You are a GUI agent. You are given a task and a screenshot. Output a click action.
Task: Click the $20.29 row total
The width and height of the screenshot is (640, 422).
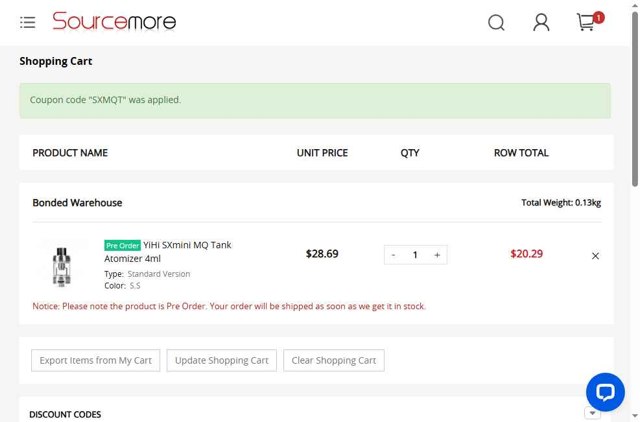527,254
